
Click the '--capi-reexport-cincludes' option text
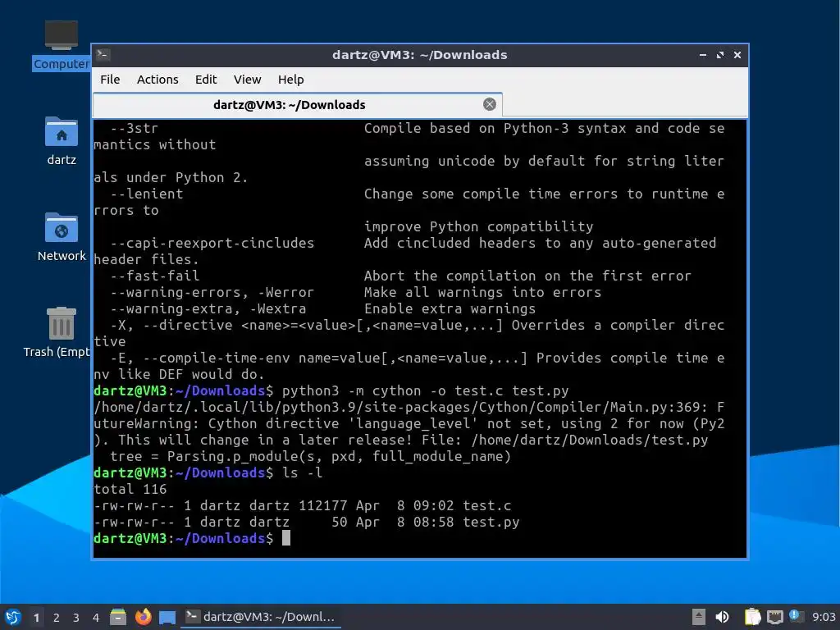pos(212,243)
